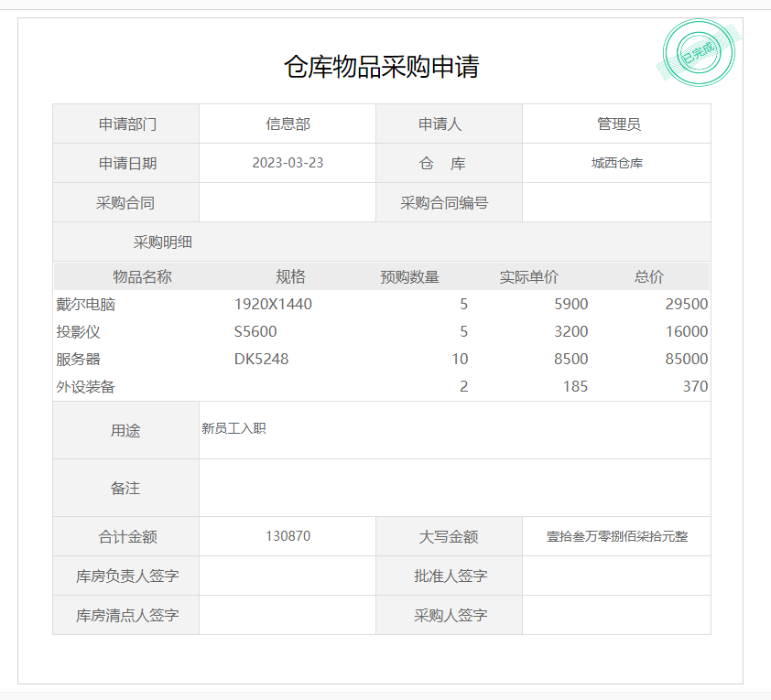The width and height of the screenshot is (771, 700).
Task: Click the empty 批准人签字 signature field
Action: [x=617, y=576]
